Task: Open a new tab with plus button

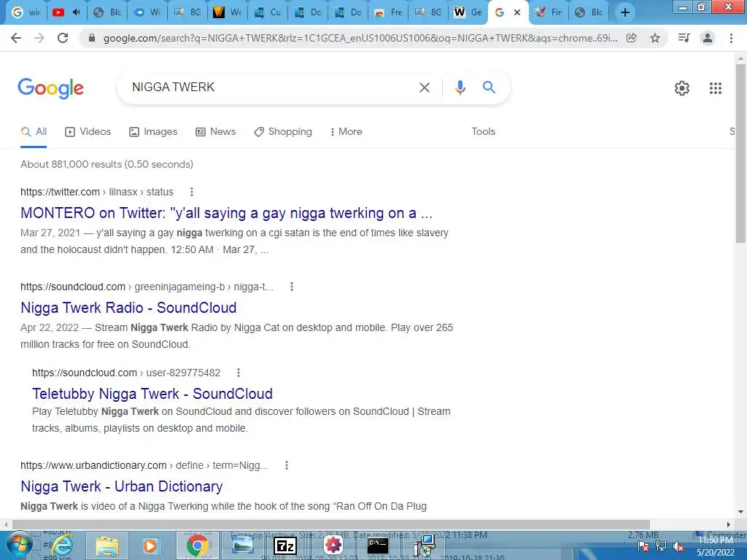Action: (625, 12)
